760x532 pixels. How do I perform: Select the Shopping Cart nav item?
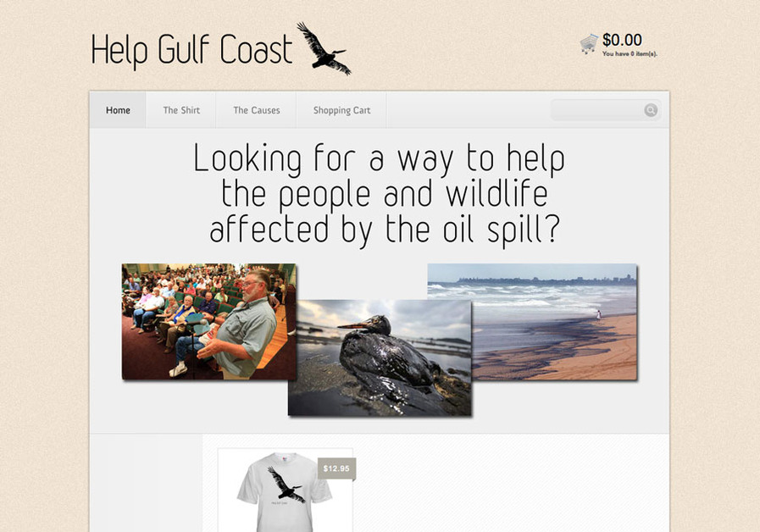click(x=341, y=110)
